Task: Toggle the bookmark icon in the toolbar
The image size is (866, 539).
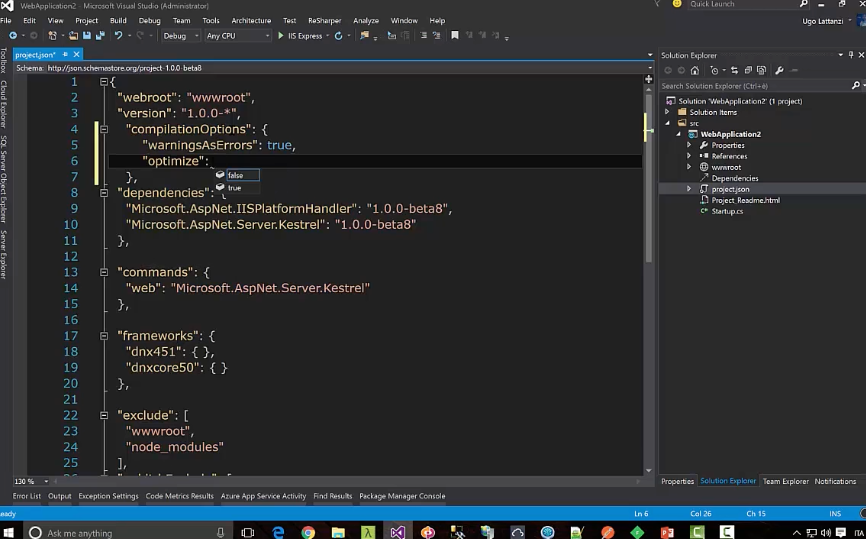Action: point(455,35)
